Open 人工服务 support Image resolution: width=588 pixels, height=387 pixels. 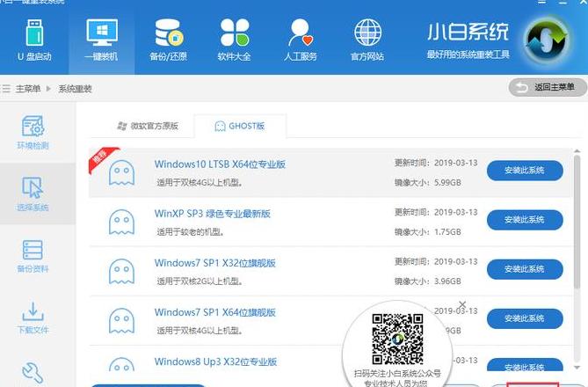pyautogui.click(x=301, y=40)
